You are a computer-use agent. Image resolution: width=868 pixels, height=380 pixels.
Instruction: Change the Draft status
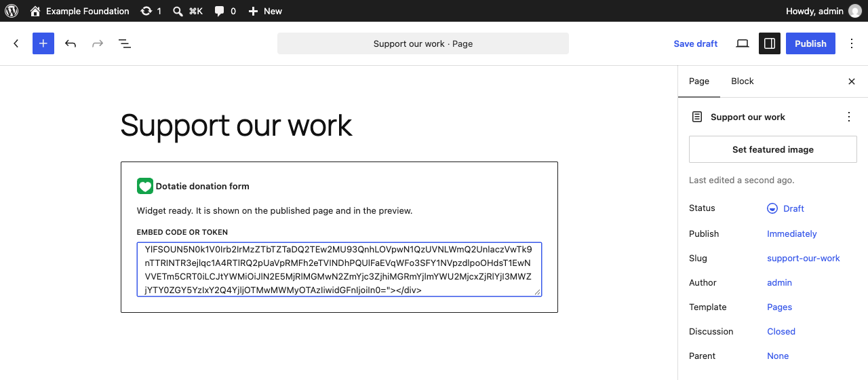(x=786, y=208)
